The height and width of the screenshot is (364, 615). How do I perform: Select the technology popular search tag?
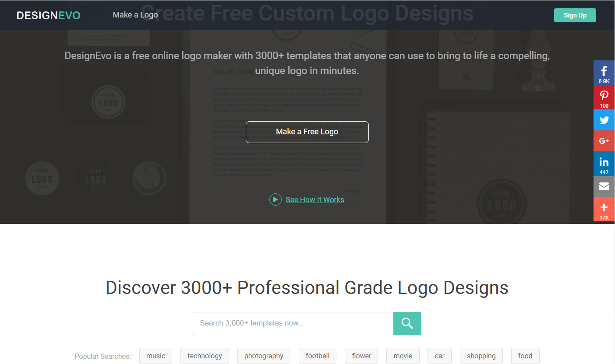point(205,356)
